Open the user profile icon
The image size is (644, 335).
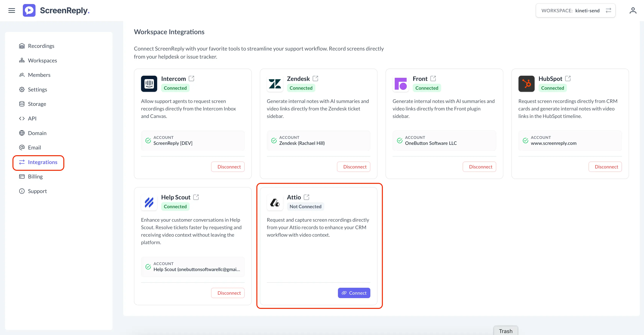click(633, 11)
